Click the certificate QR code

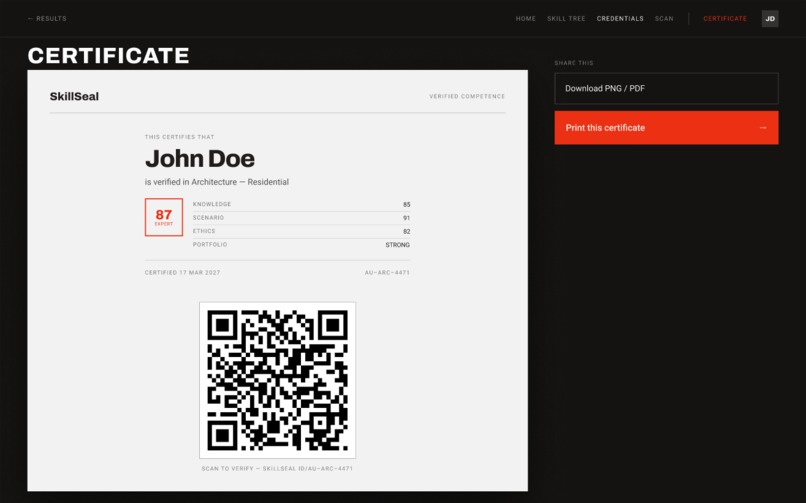[278, 380]
